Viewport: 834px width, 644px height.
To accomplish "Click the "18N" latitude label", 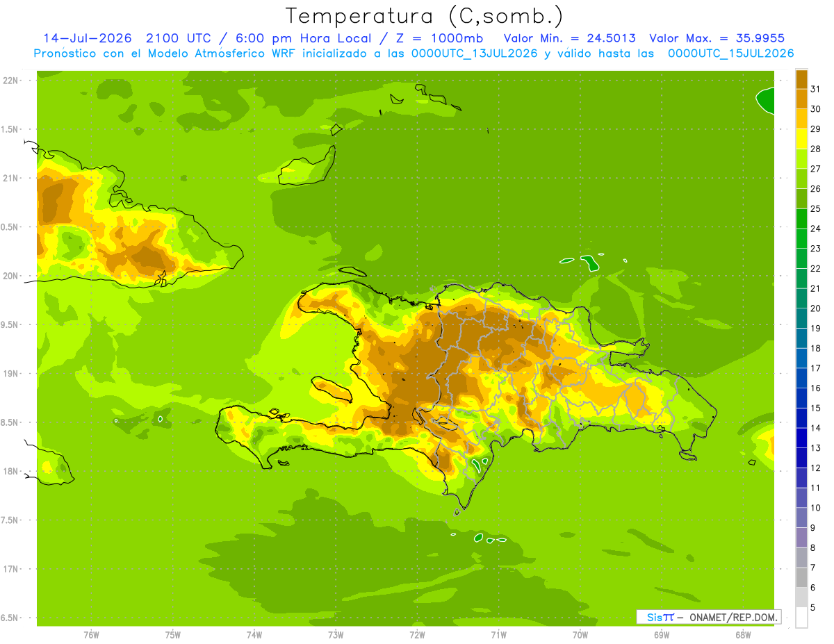I will click(11, 471).
